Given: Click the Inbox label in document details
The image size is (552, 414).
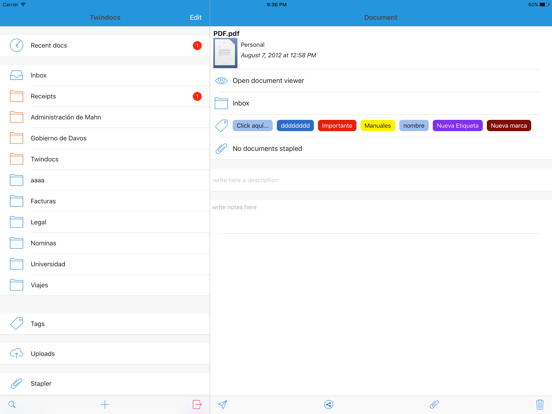Looking at the screenshot, I should (241, 103).
